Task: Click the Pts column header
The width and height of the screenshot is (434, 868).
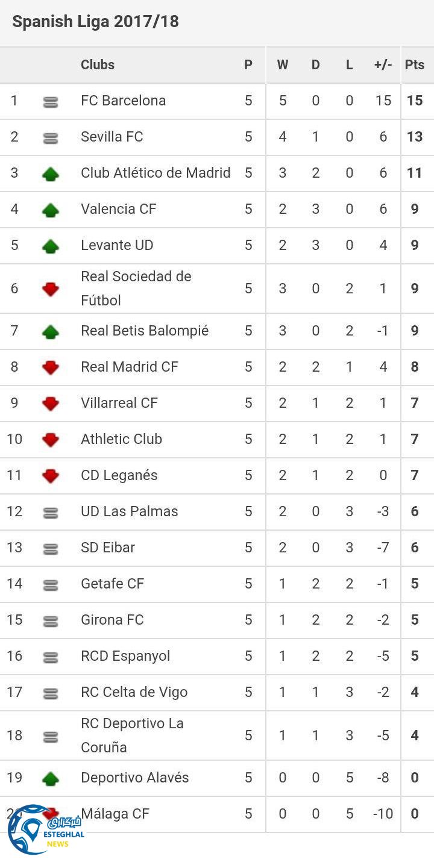Action: [x=415, y=65]
